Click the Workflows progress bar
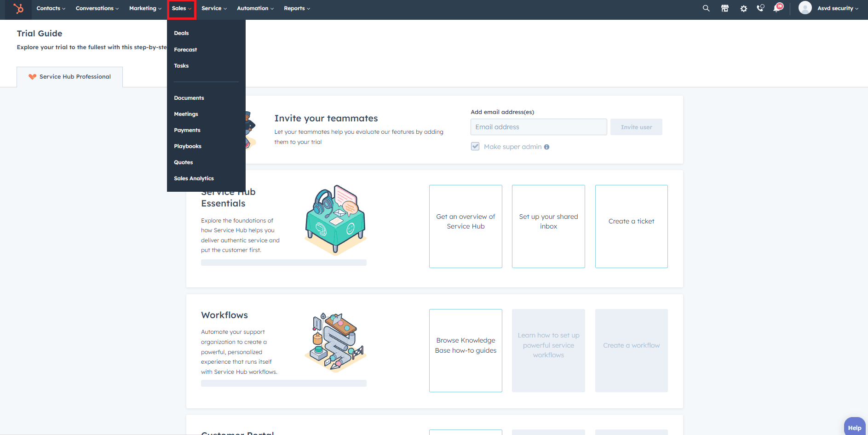Image resolution: width=868 pixels, height=435 pixels. (x=284, y=383)
